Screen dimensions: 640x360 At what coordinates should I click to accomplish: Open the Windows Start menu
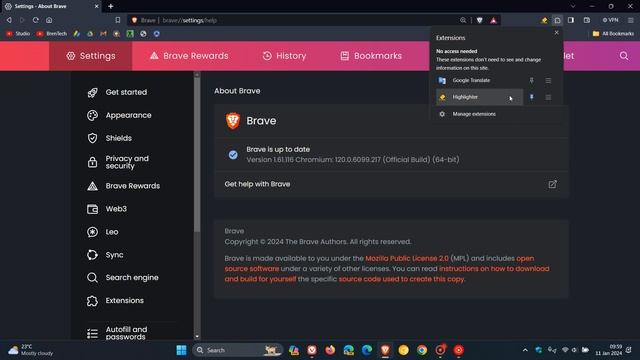pos(181,350)
